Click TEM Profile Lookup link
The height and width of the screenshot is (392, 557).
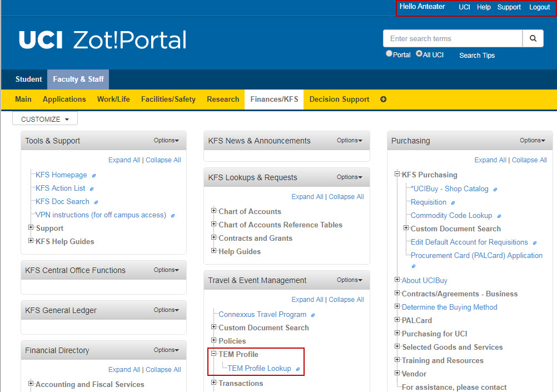(x=259, y=369)
